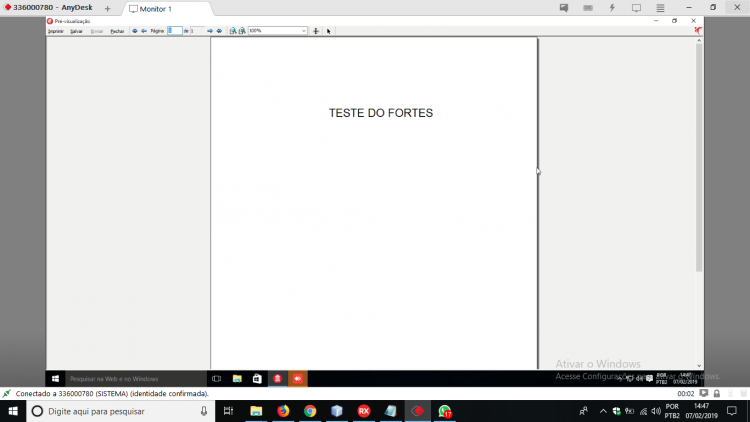Click remote red app taskbar icon
This screenshot has height=422, width=750.
[277, 378]
